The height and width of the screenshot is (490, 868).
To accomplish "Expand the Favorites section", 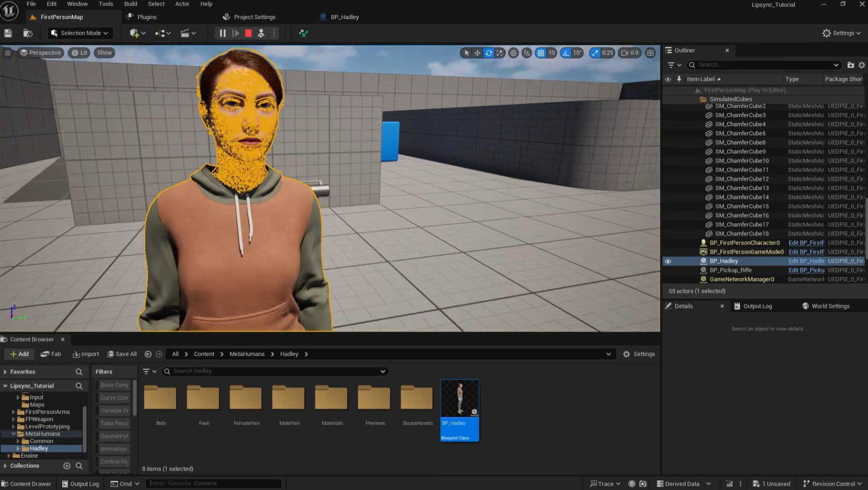I will (x=5, y=372).
